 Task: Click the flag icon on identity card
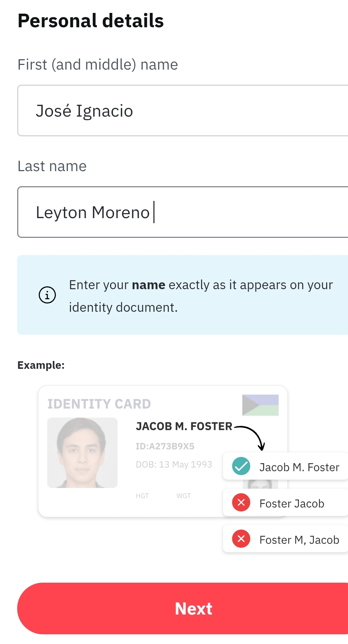pyautogui.click(x=260, y=405)
